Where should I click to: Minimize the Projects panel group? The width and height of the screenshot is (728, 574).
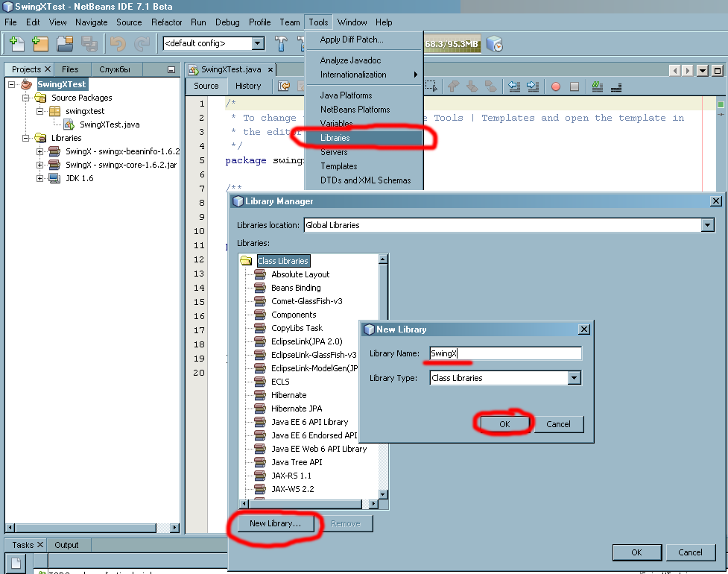pos(171,69)
